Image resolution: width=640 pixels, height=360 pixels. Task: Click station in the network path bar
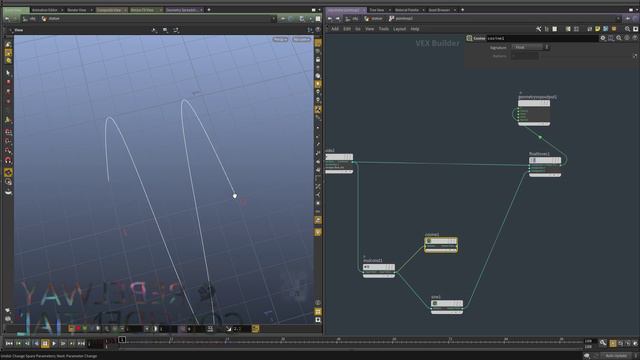373,19
